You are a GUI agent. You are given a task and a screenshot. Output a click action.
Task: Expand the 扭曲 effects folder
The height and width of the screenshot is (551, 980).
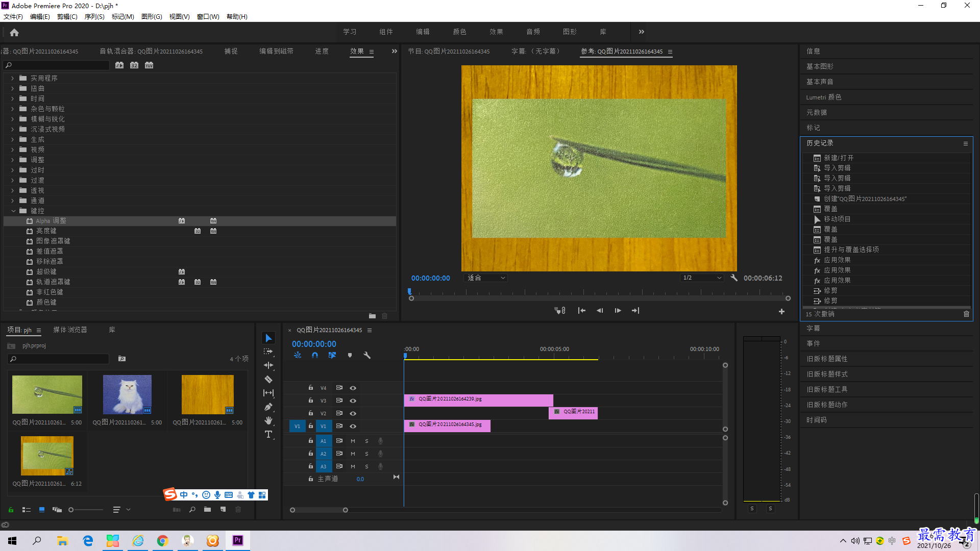coord(13,88)
